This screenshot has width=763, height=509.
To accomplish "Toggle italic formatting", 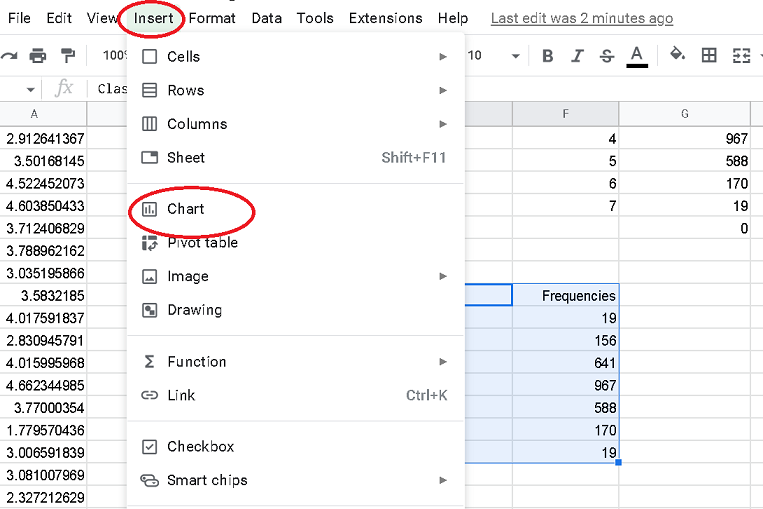I will pyautogui.click(x=577, y=56).
